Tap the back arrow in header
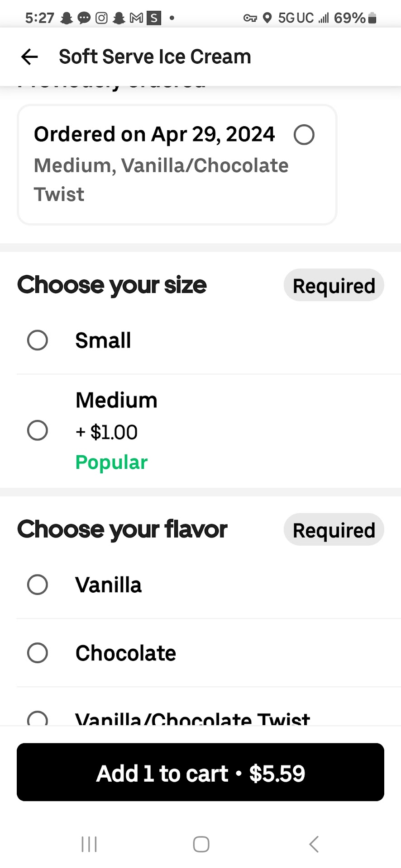Screen dimensions: 401x868 point(29,57)
